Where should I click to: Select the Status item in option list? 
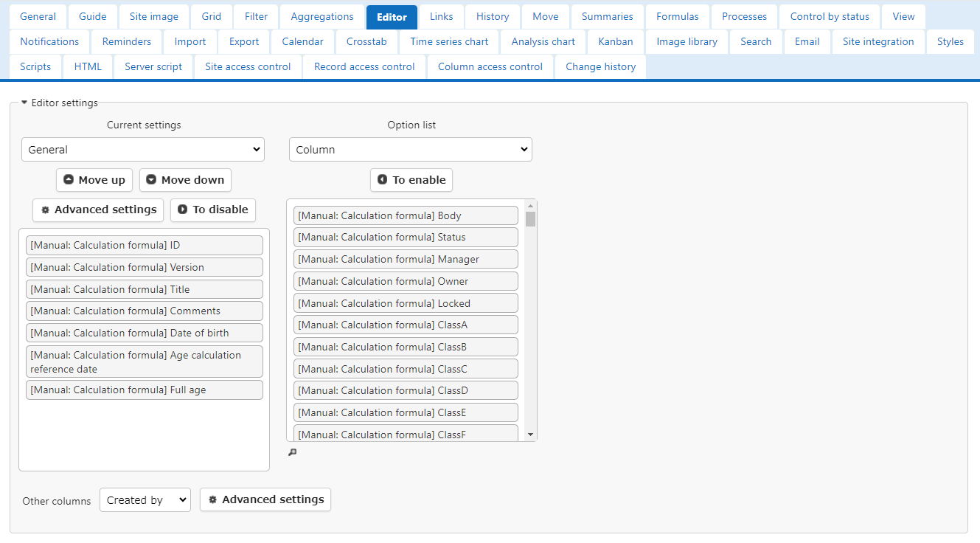(406, 237)
